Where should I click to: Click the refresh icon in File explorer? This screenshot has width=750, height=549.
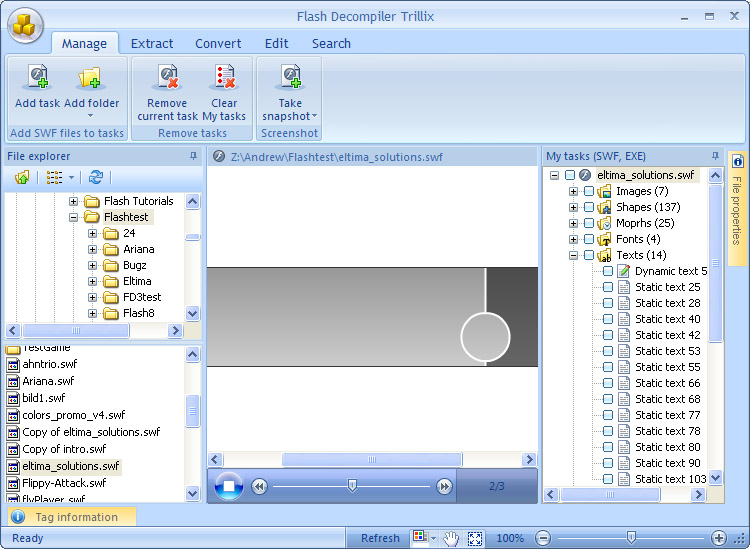coord(96,177)
